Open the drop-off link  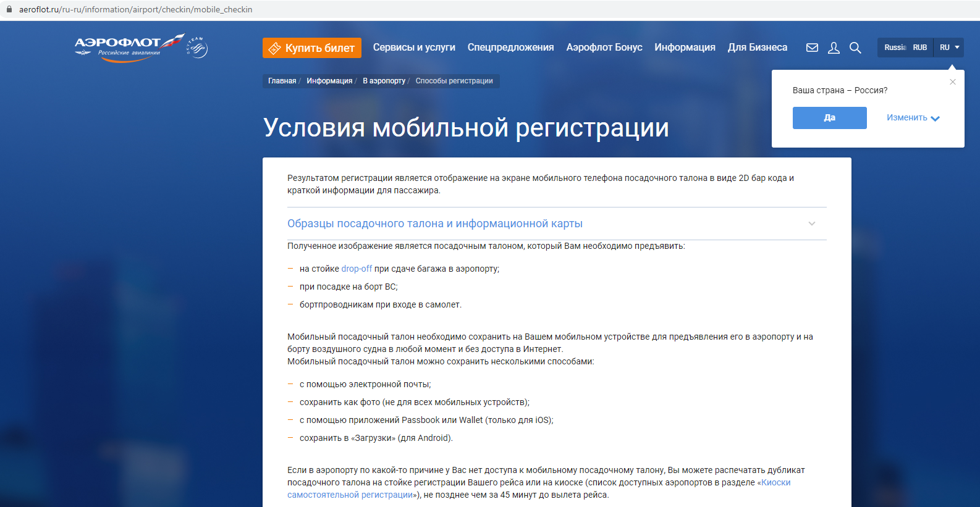[x=357, y=269]
